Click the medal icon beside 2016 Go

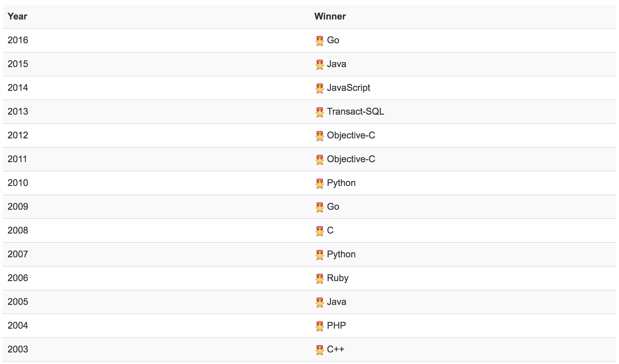[319, 41]
